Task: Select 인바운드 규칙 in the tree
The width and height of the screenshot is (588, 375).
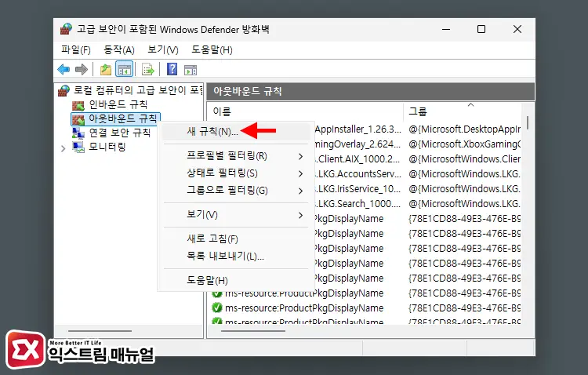Action: (x=118, y=104)
